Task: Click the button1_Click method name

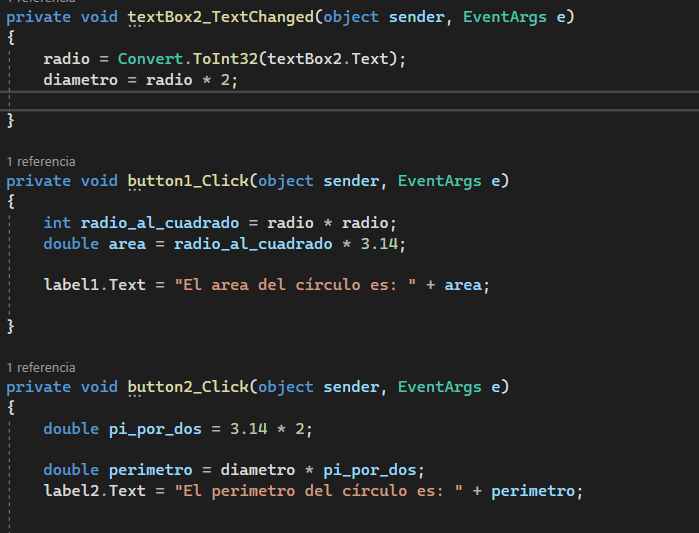Action: 186,181
